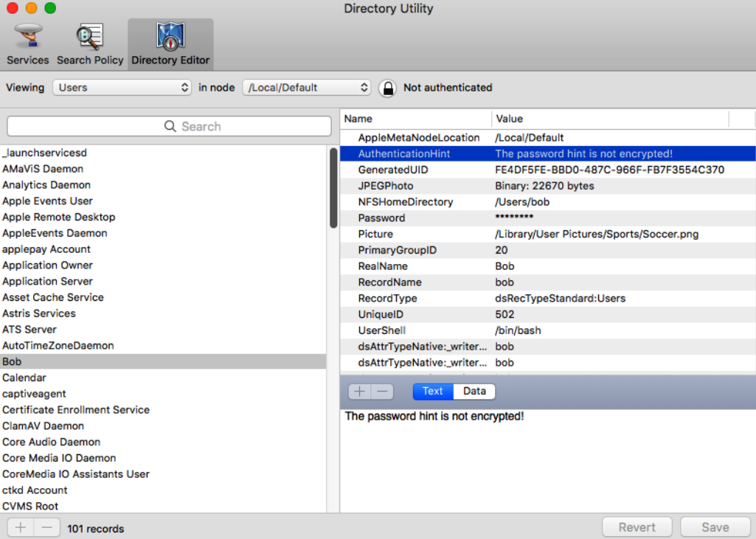Click the attribute text editing area
The width and height of the screenshot is (756, 539).
[x=548, y=460]
